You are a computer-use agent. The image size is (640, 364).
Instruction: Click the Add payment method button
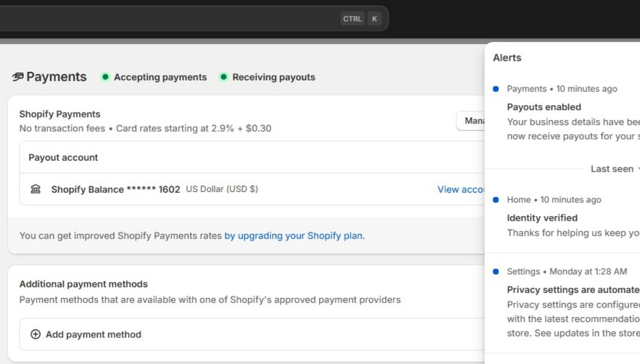pos(88,334)
